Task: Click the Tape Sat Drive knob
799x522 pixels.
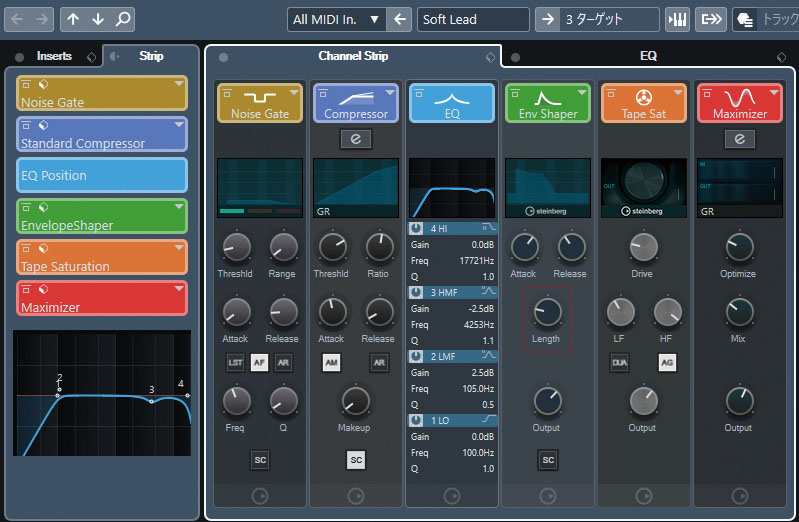Action: pyautogui.click(x=644, y=247)
